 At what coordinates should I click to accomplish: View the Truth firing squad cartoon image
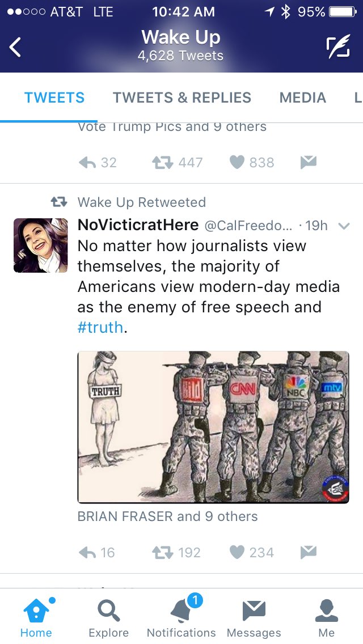point(213,427)
